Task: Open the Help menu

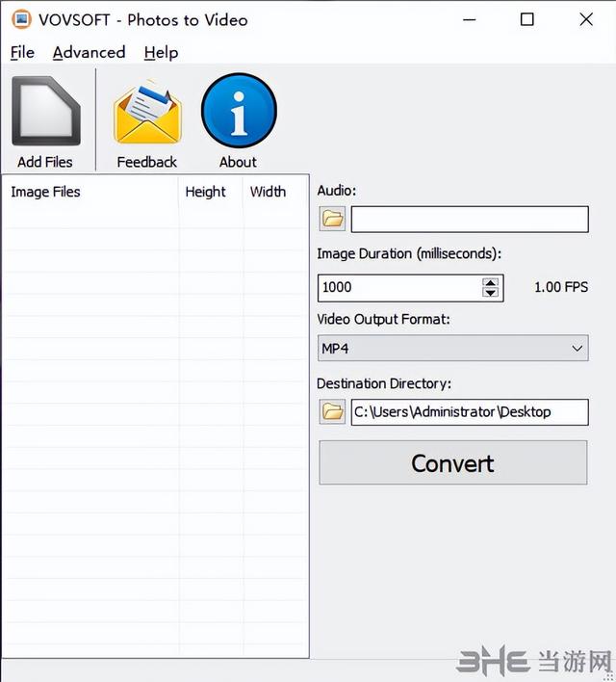Action: click(x=161, y=53)
